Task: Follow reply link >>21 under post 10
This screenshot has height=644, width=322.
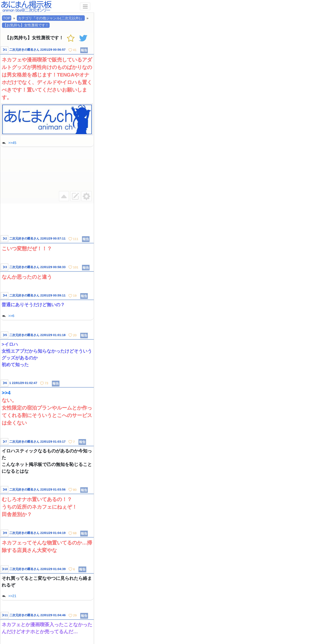Action: click(12, 596)
